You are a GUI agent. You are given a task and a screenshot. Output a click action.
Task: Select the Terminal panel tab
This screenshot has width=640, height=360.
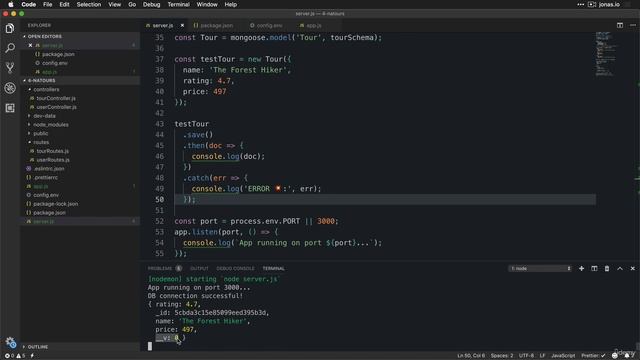pos(273,269)
